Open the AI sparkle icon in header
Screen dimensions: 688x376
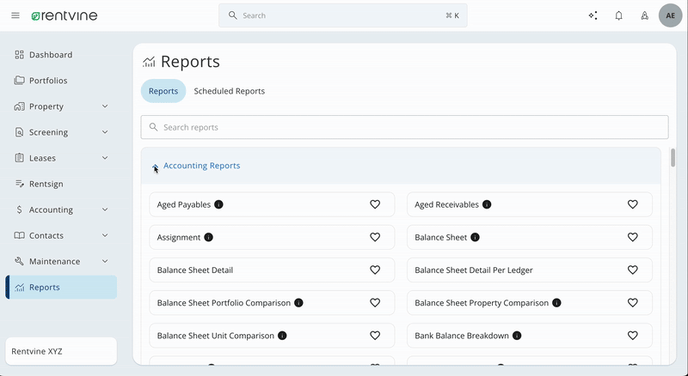click(x=593, y=16)
